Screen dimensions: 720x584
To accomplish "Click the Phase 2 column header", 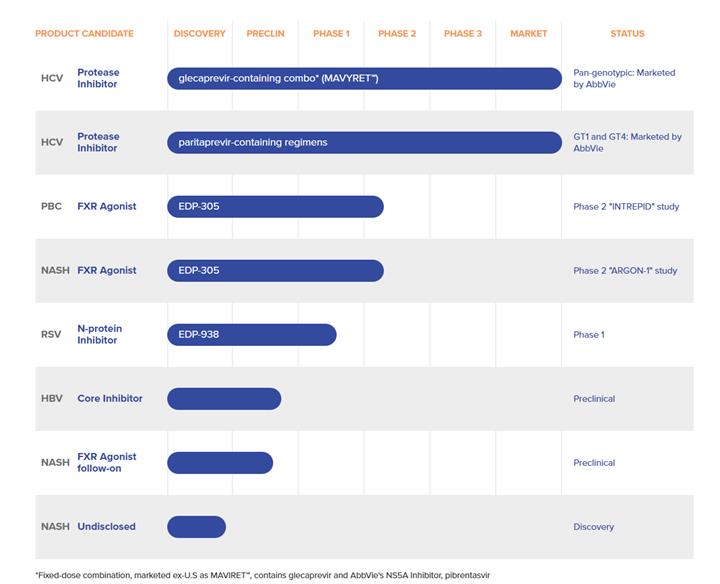I will (397, 34).
